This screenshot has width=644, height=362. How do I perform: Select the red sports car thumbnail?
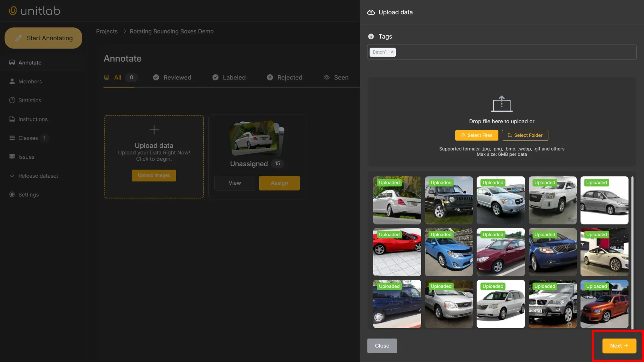[x=397, y=252]
